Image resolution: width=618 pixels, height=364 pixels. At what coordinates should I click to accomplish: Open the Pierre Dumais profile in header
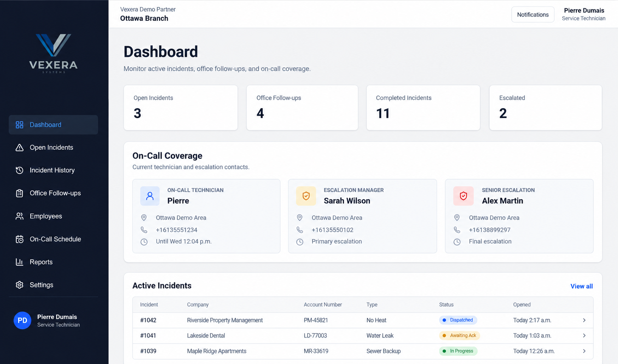[584, 14]
